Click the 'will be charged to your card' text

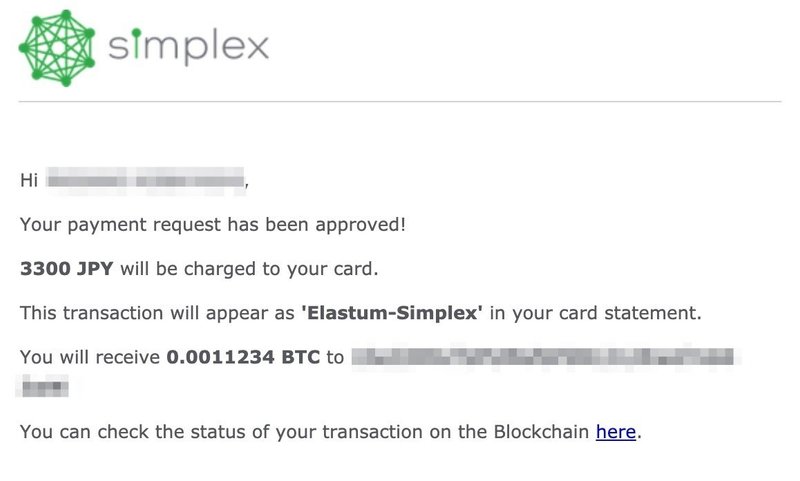click(249, 269)
